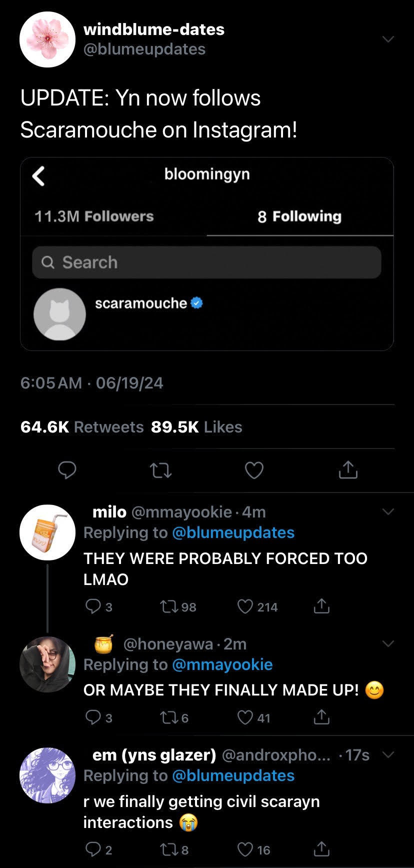Retweet the main windblume-dates tweet

[161, 470]
